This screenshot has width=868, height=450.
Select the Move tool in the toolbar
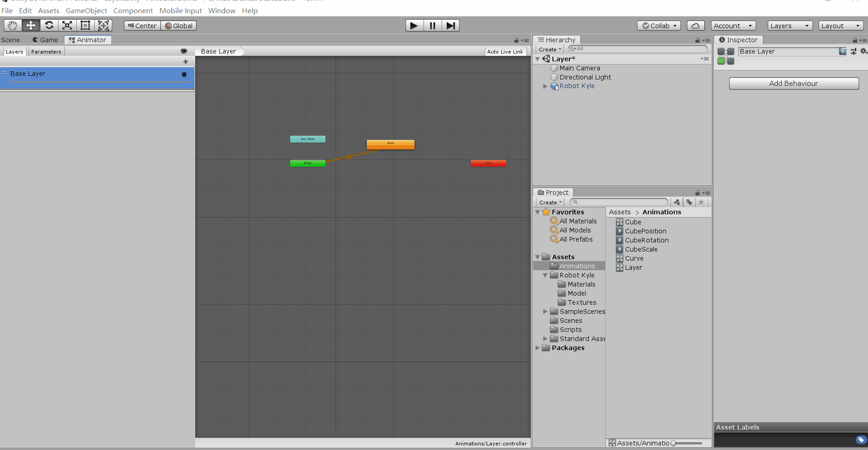(31, 25)
